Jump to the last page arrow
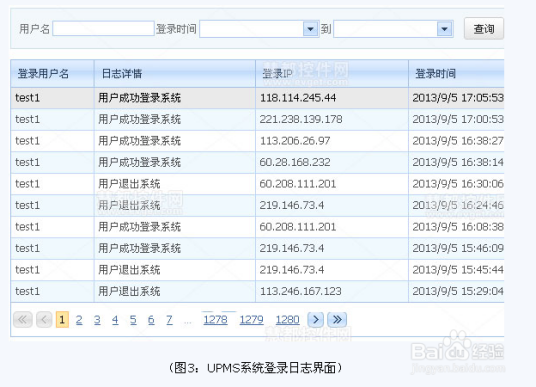 (x=337, y=320)
